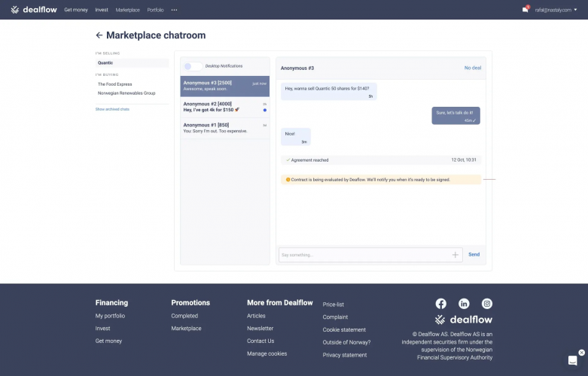This screenshot has height=376, width=588.
Task: Click the dealflow logo in the footer
Action: click(x=464, y=320)
